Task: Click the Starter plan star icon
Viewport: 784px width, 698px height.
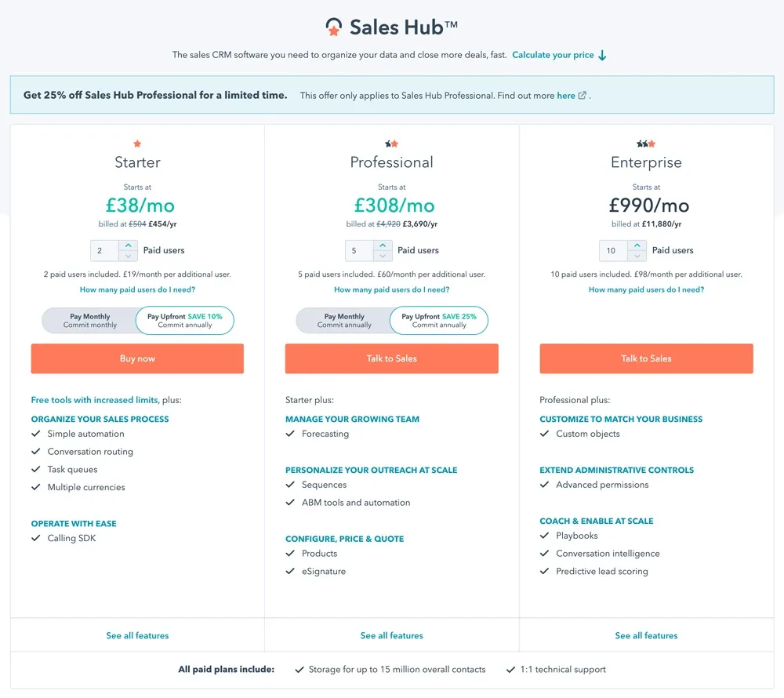Action: click(x=137, y=144)
